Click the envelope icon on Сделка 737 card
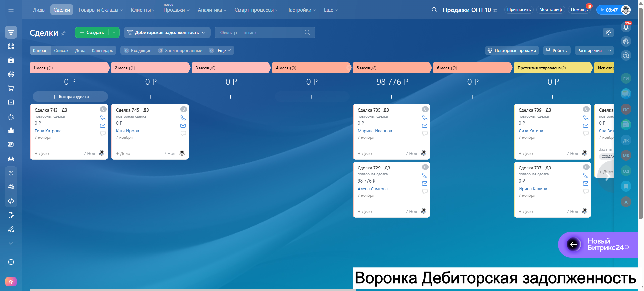 click(x=586, y=184)
